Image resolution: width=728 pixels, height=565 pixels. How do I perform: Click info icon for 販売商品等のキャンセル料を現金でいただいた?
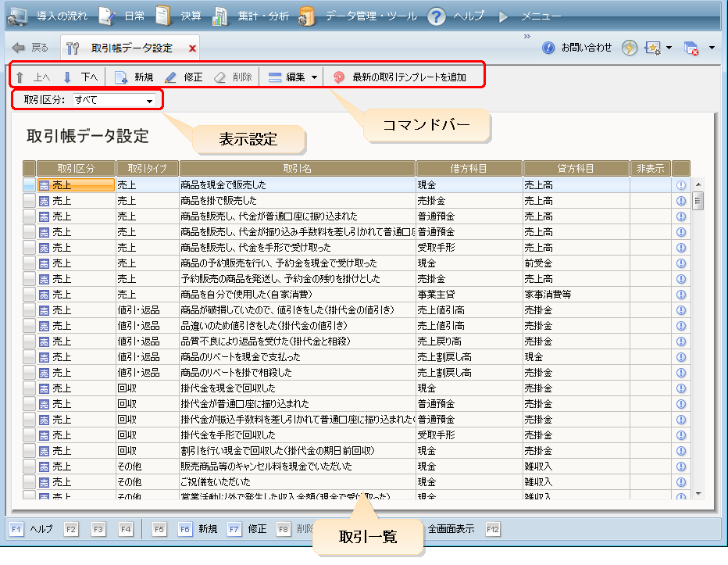pos(681,466)
